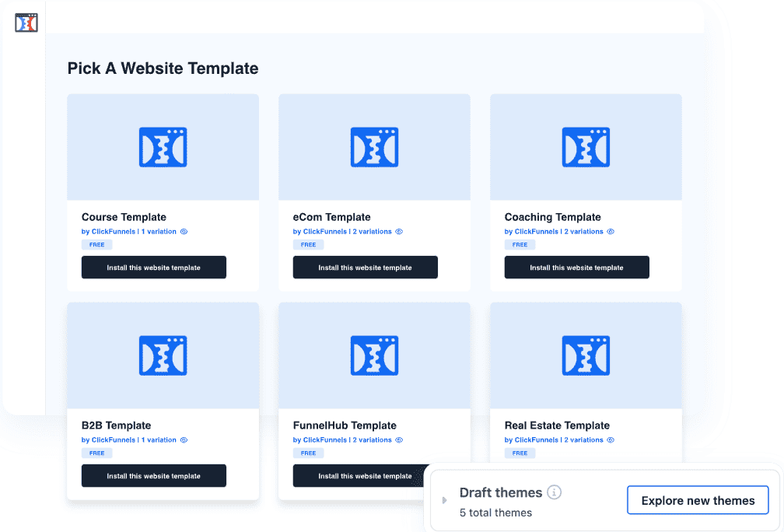784x532 pixels.
Task: Select the Real Estate Template thumbnail
Action: [x=586, y=355]
